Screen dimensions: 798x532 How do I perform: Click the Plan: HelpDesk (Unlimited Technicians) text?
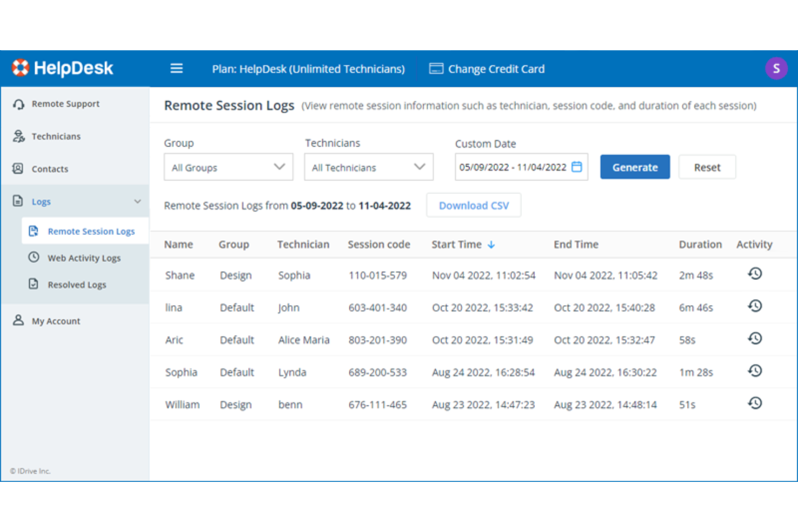(x=308, y=69)
